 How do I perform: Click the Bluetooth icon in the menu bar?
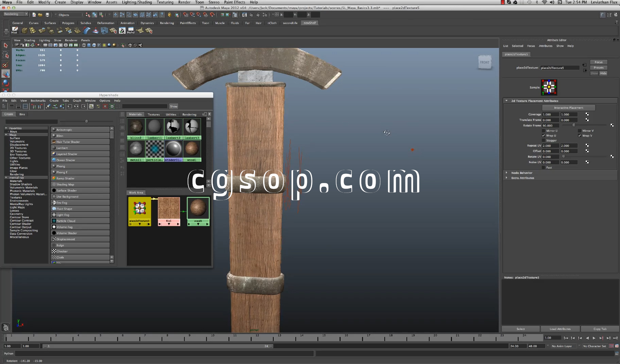coord(537,2)
